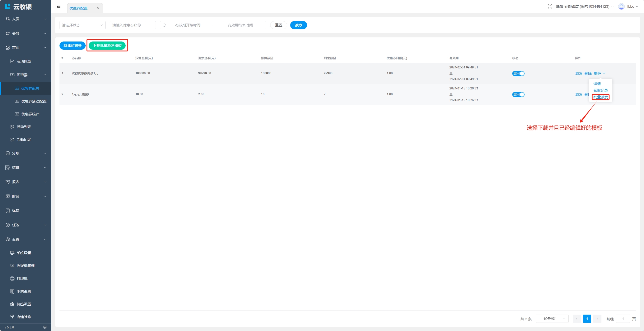The height and width of the screenshot is (331, 644).
Task: Close the 优惠券配置 tab
Action: (x=98, y=8)
